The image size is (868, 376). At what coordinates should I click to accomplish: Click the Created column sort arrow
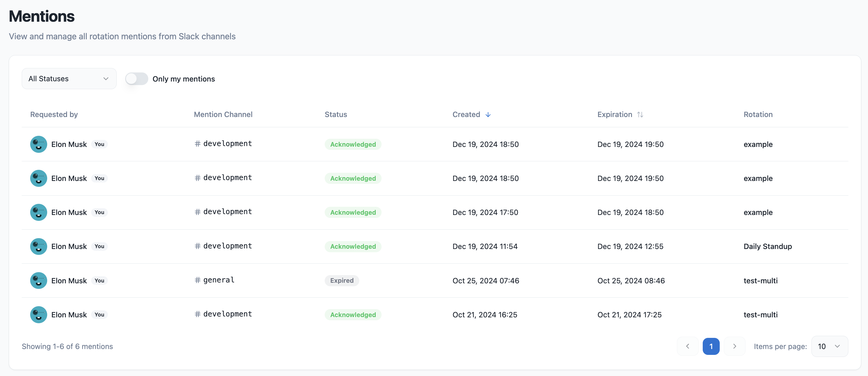point(488,115)
